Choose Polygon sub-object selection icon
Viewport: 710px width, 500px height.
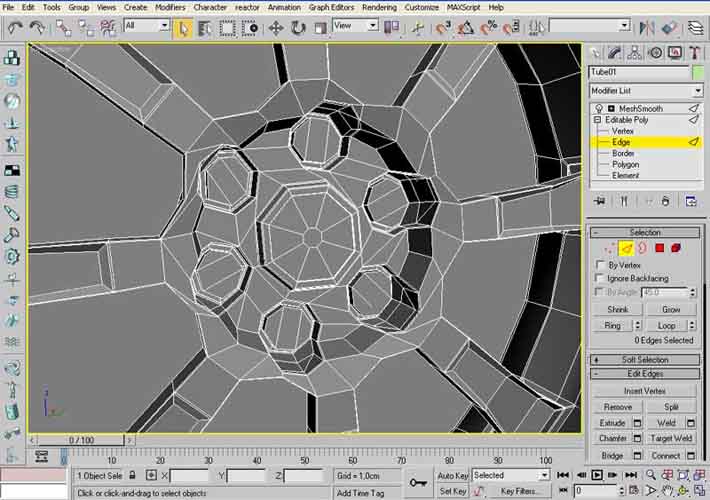tap(659, 247)
